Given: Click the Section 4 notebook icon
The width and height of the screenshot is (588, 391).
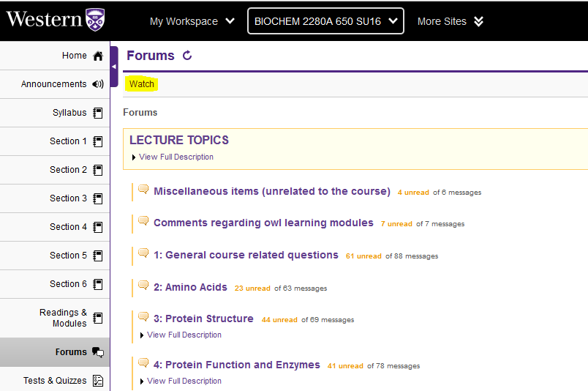Looking at the screenshot, I should coord(98,227).
